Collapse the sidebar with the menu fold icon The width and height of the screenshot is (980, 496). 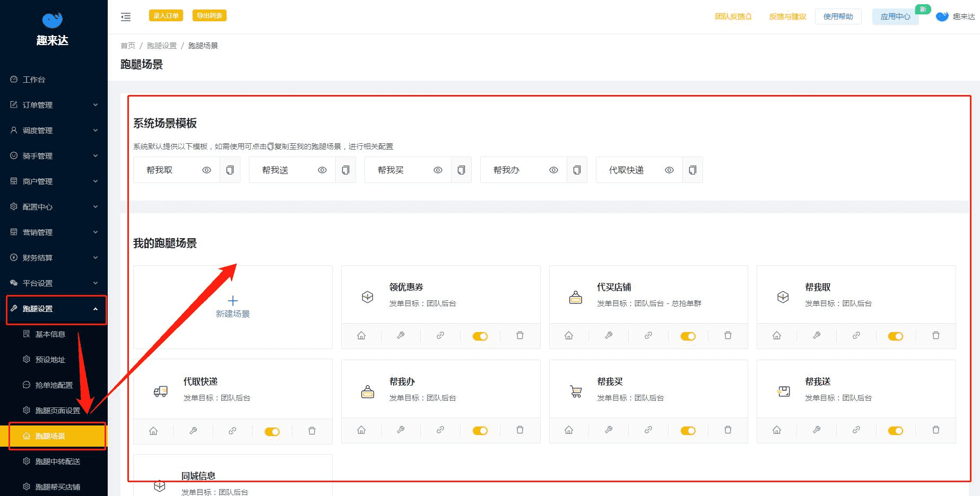[126, 17]
